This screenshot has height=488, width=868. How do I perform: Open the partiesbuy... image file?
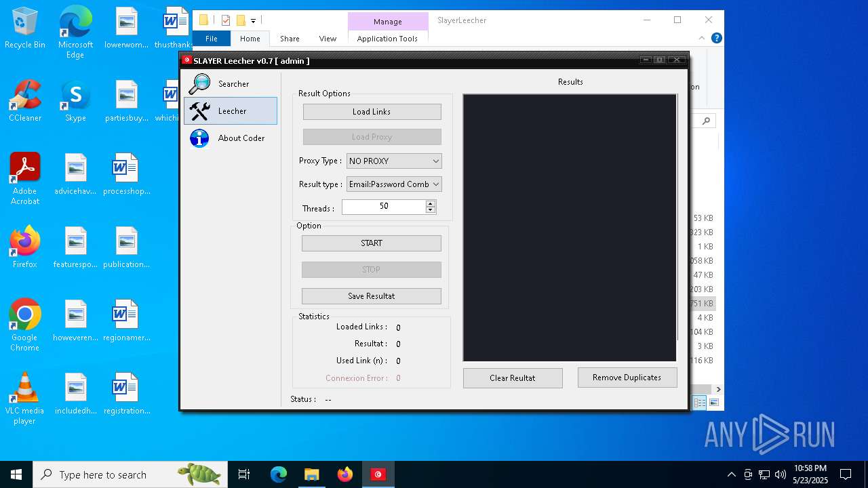(x=126, y=101)
